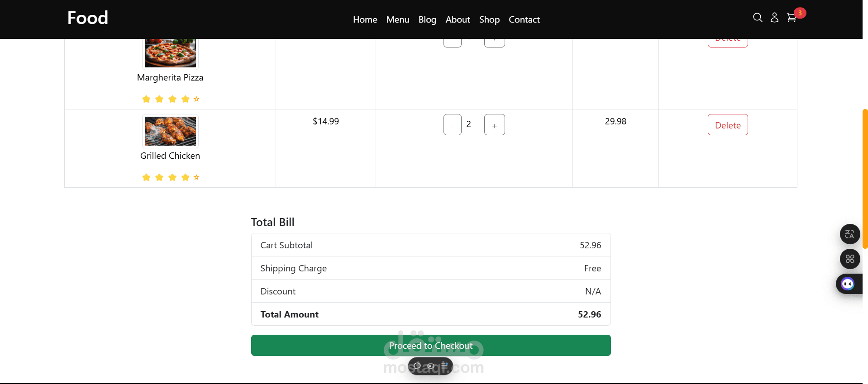Image resolution: width=868 pixels, height=384 pixels.
Task: Navigate to the Shop page
Action: click(489, 19)
